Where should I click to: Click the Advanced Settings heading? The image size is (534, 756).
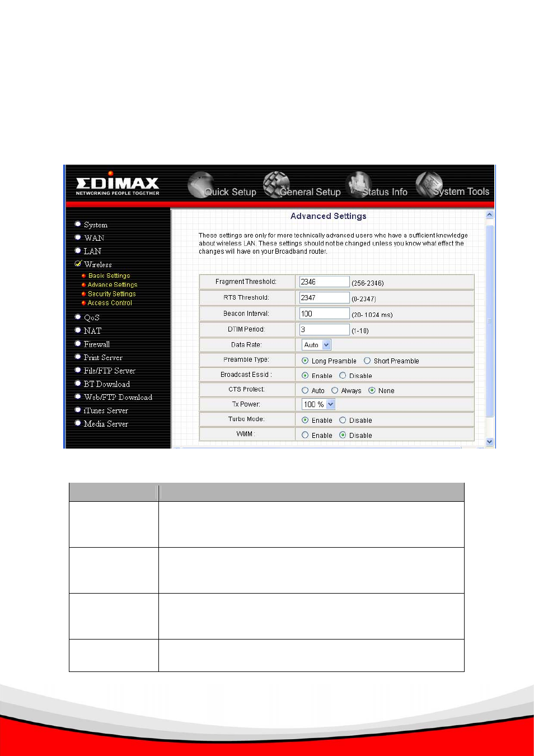click(x=329, y=216)
